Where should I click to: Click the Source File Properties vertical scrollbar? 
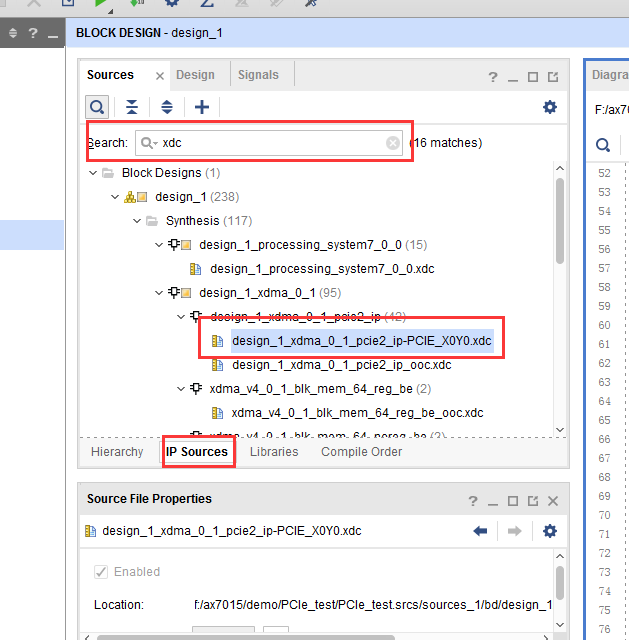click(x=560, y=583)
